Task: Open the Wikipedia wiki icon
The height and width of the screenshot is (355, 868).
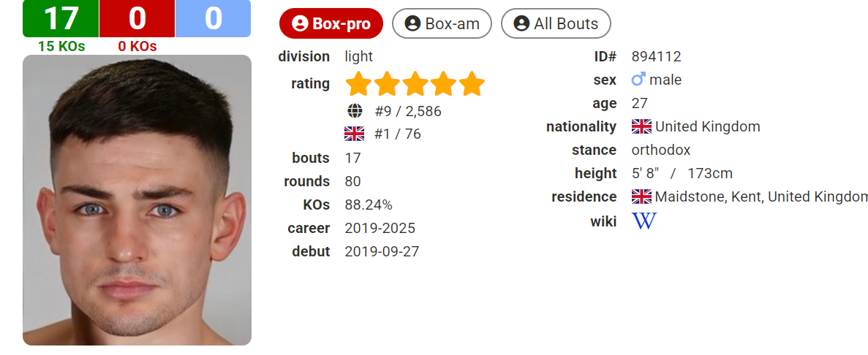Action: (x=644, y=221)
